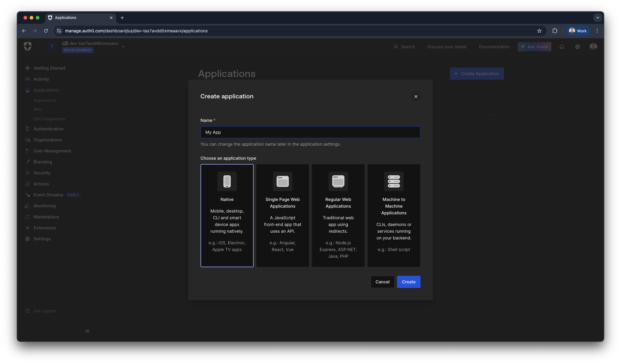Choose Single Page Web Applications type

point(282,215)
